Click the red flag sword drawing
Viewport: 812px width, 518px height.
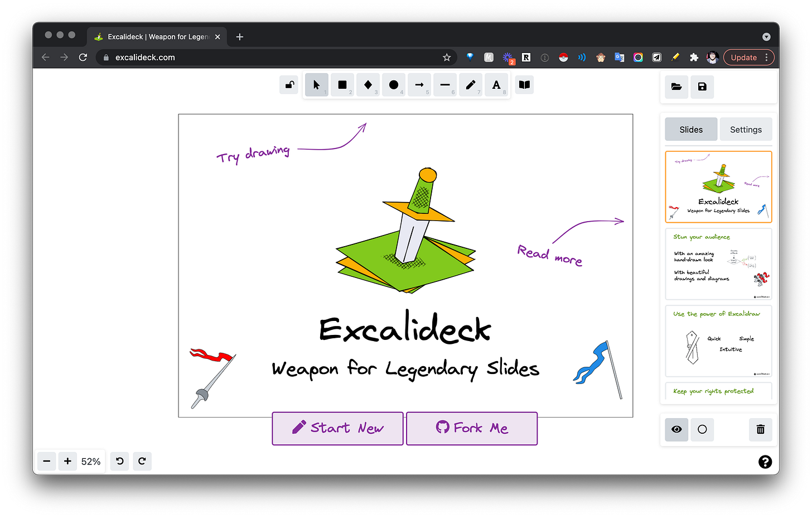[212, 378]
